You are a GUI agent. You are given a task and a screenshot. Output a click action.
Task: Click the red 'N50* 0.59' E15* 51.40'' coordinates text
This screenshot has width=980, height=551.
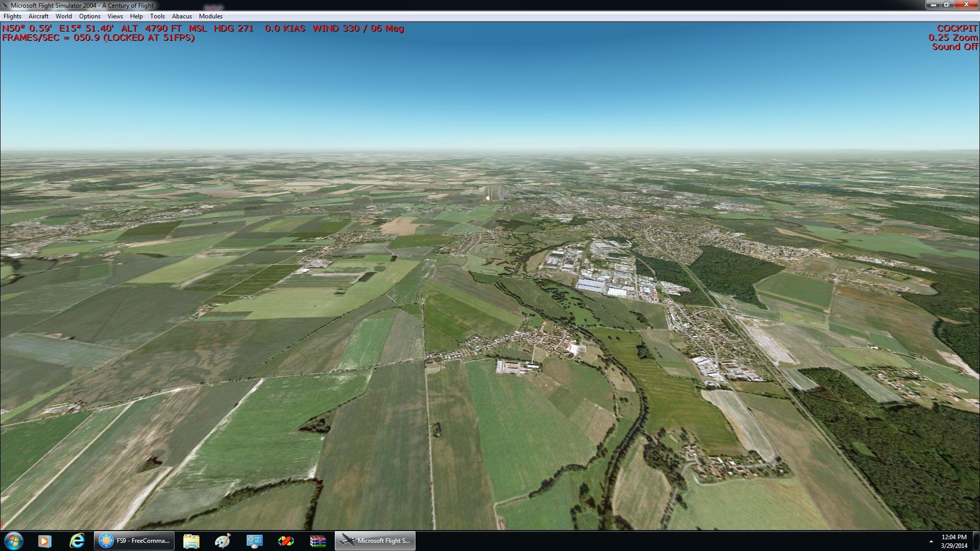point(58,29)
